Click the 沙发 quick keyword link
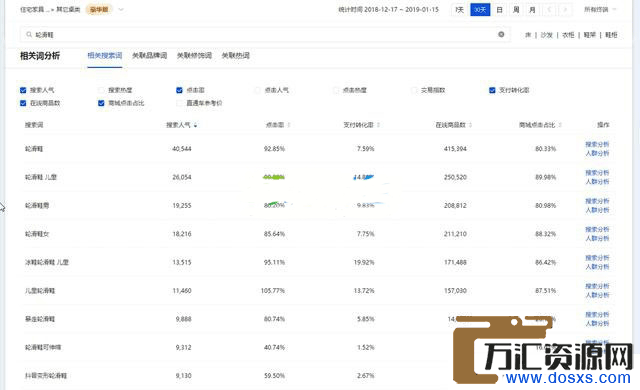This screenshot has height=390, width=640. tap(547, 35)
